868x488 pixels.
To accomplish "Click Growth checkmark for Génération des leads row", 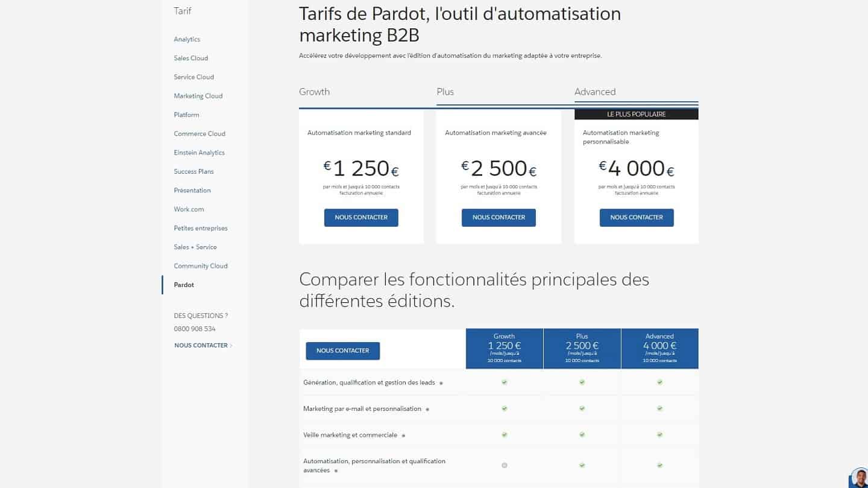I will point(505,382).
